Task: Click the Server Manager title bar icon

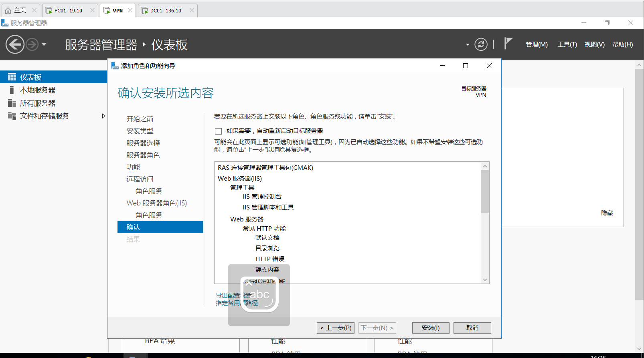Action: [5, 23]
